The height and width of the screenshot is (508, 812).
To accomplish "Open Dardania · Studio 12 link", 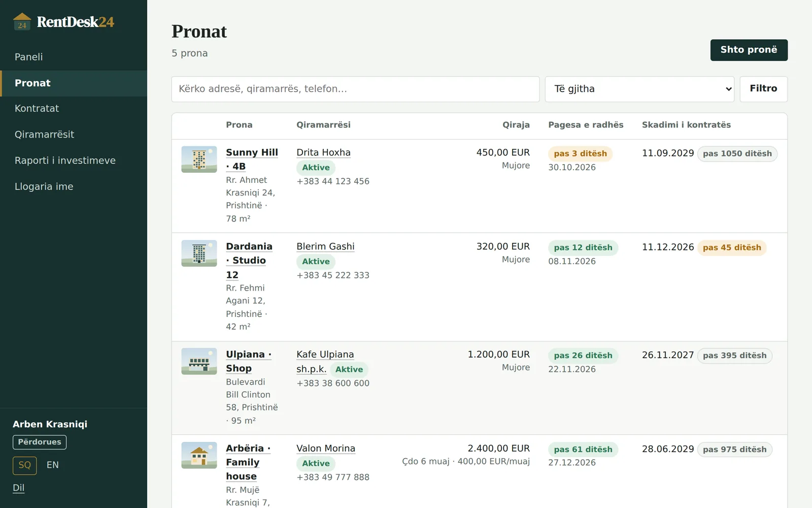I will [249, 260].
